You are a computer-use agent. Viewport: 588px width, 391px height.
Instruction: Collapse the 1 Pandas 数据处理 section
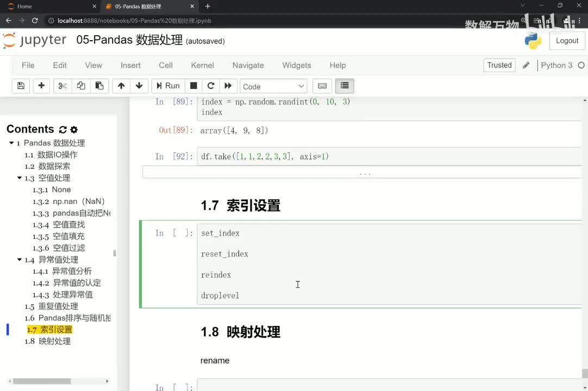11,143
